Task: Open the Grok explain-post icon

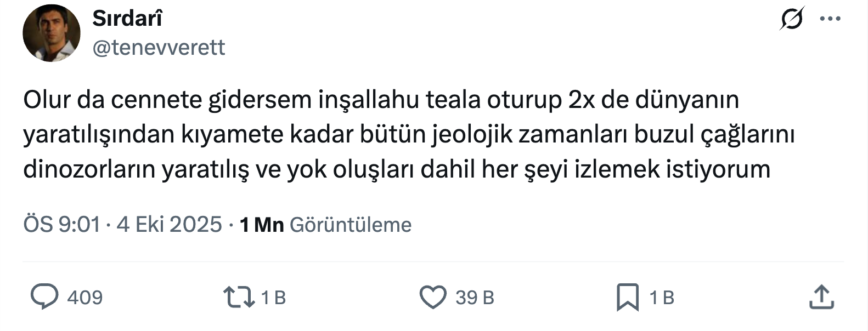Action: click(792, 19)
